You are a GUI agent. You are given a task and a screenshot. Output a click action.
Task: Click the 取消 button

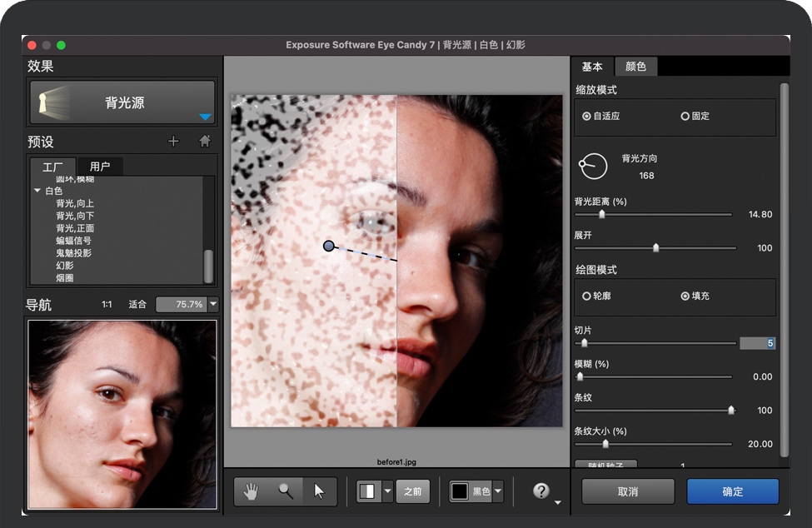click(627, 491)
